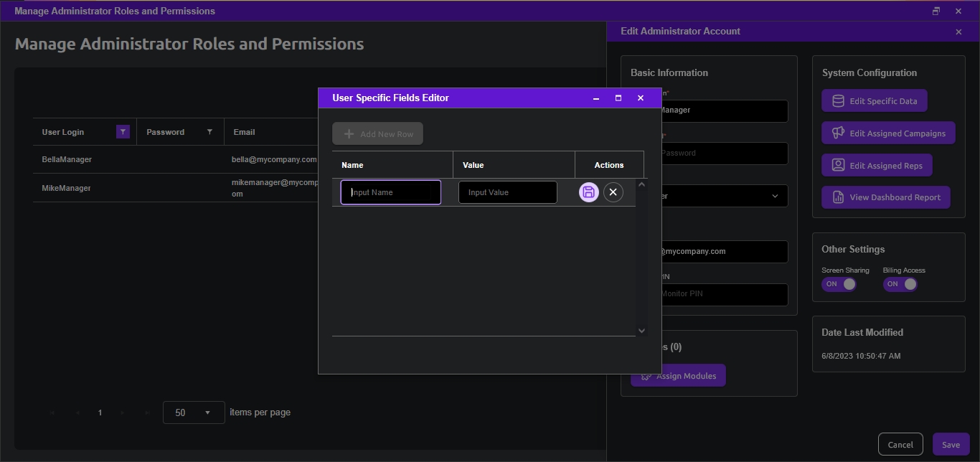This screenshot has height=462, width=980.
Task: Open Edit Assigned Campaigns
Action: point(888,133)
